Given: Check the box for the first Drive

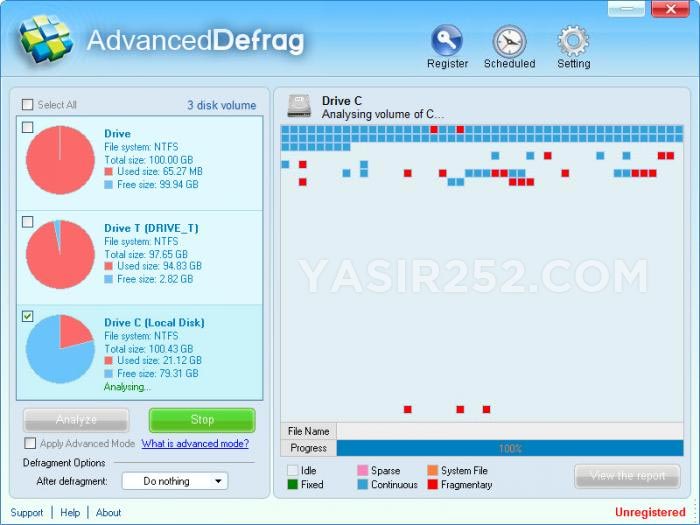Looking at the screenshot, I should coord(28,127).
